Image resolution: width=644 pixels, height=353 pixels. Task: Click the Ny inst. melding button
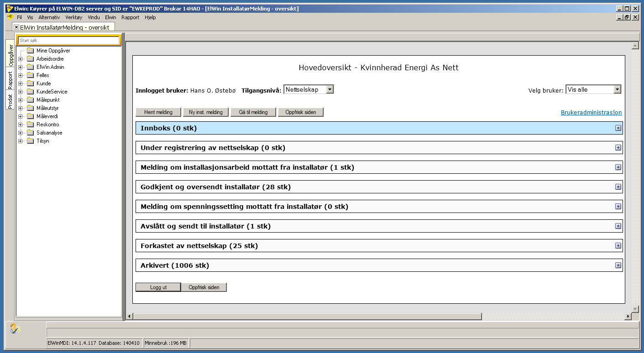coord(206,112)
